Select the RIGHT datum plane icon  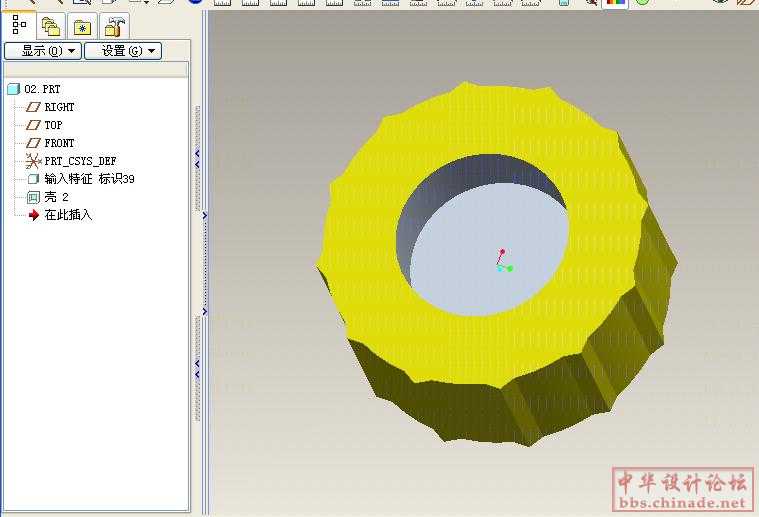pos(33,107)
